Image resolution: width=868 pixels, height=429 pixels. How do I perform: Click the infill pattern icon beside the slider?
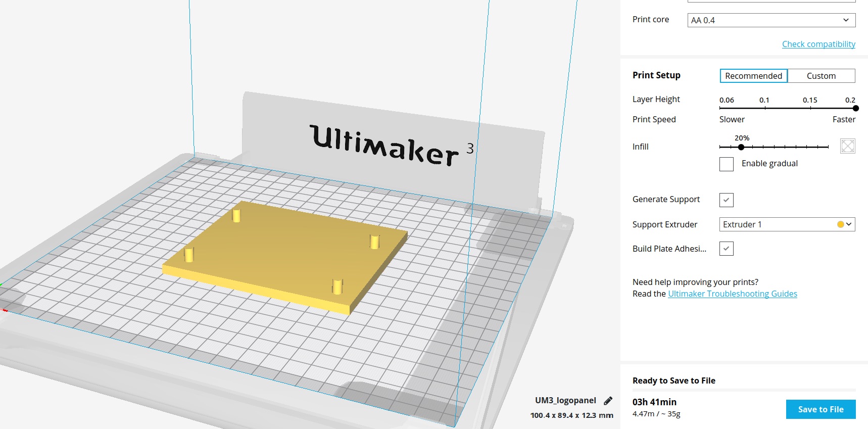pos(847,146)
